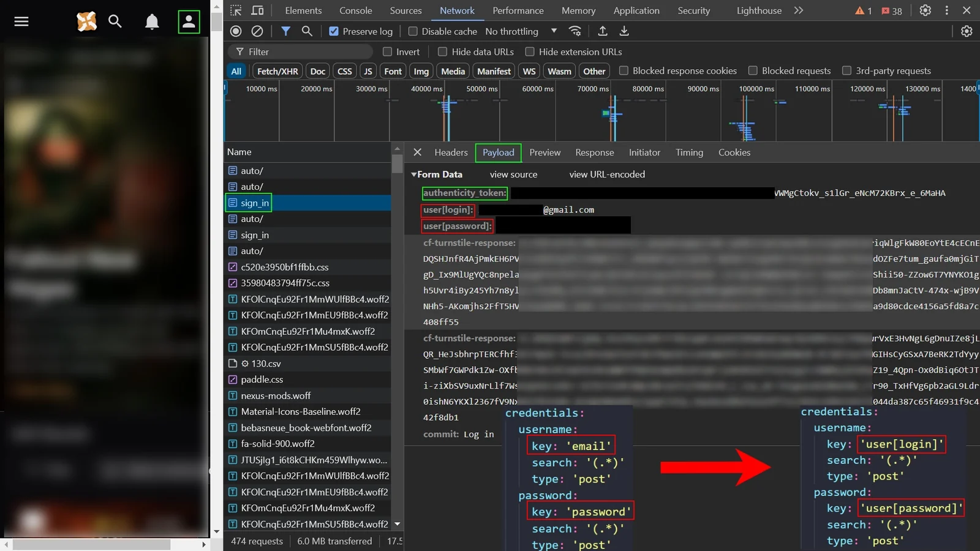Screen dimensions: 980x551
Task: Open the notifications bell
Action: click(x=152, y=22)
